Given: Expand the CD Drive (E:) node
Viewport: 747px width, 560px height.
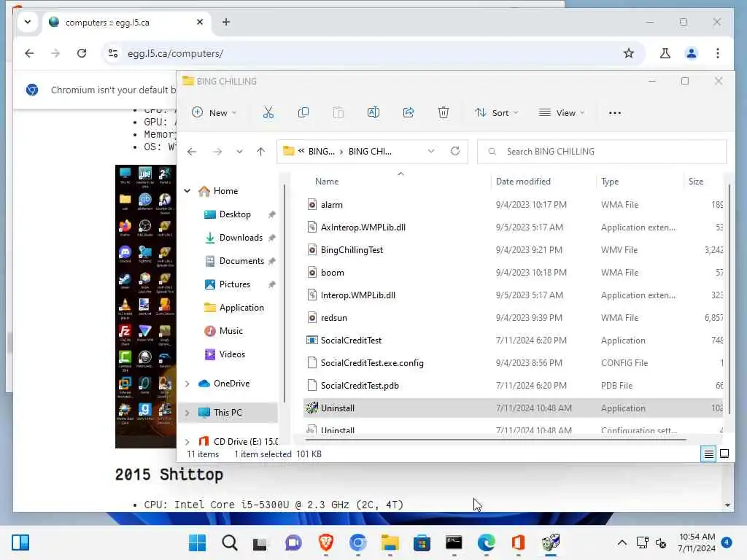Looking at the screenshot, I should (x=187, y=442).
